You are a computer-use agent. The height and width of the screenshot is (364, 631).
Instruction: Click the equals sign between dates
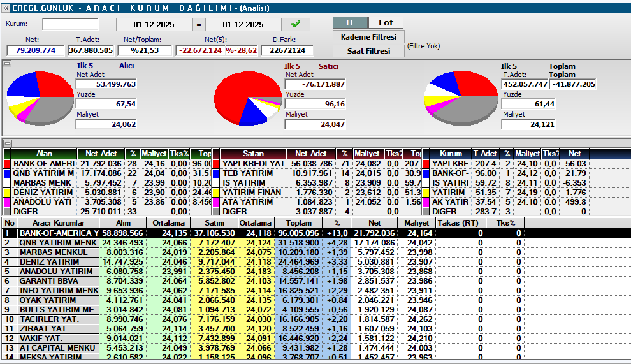(x=199, y=25)
